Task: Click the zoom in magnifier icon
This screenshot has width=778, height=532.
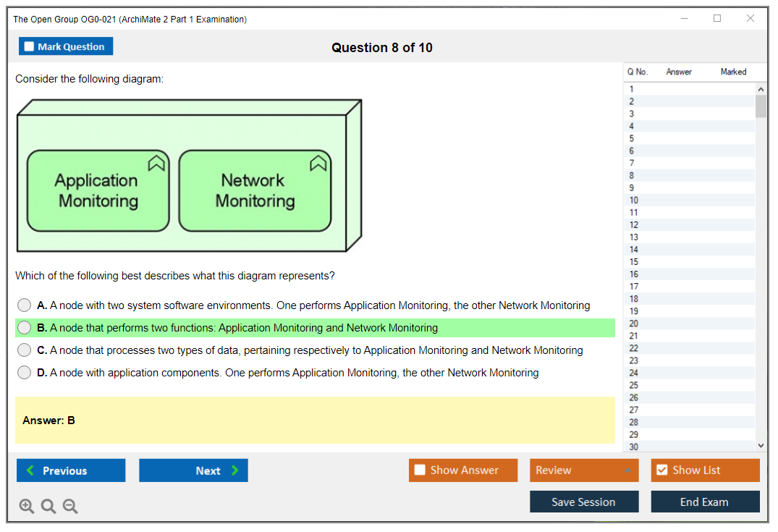Action: click(27, 506)
